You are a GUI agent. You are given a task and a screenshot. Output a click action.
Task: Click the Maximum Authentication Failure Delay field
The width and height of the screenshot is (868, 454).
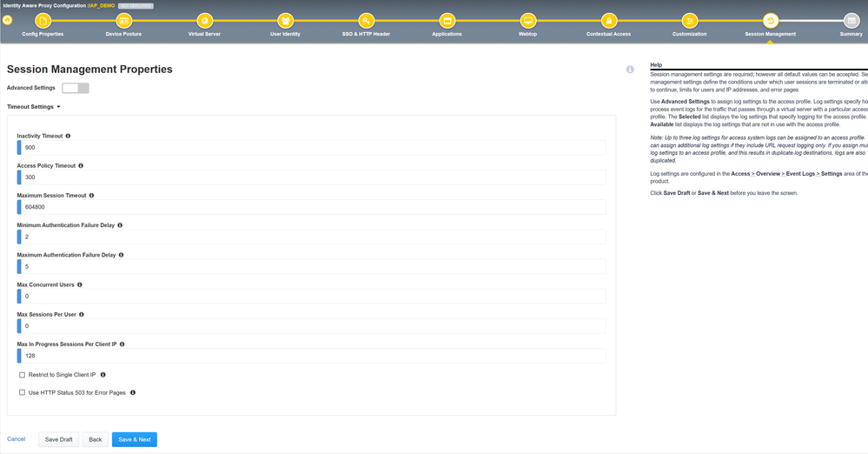pyautogui.click(x=312, y=267)
